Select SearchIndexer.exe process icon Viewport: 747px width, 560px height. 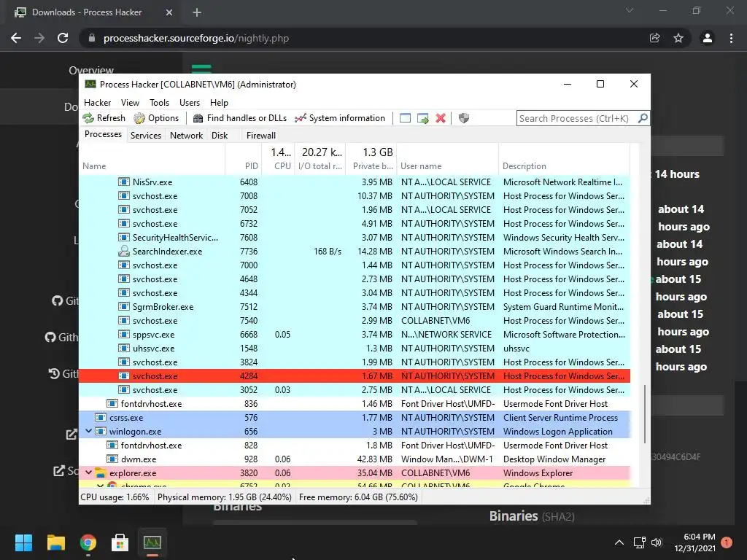[x=124, y=251]
